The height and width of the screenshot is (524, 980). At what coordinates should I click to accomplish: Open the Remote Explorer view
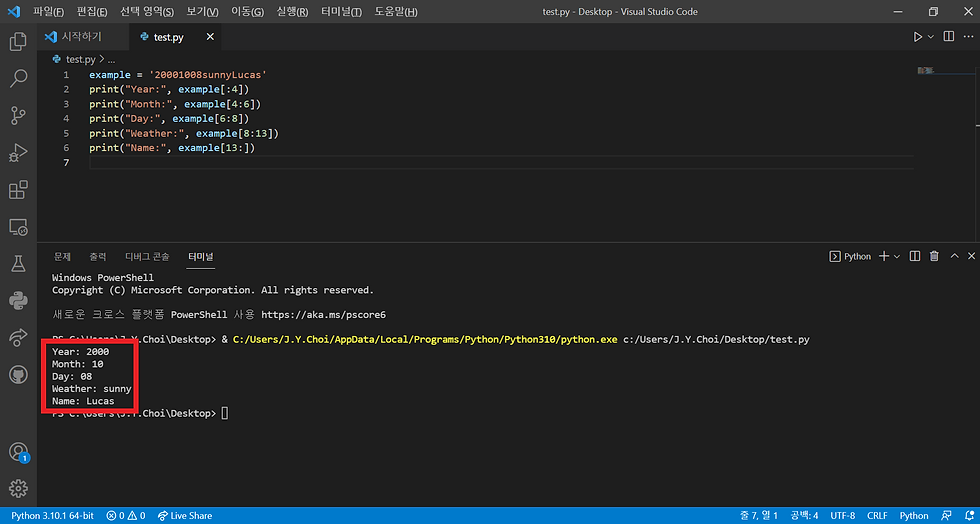18,226
